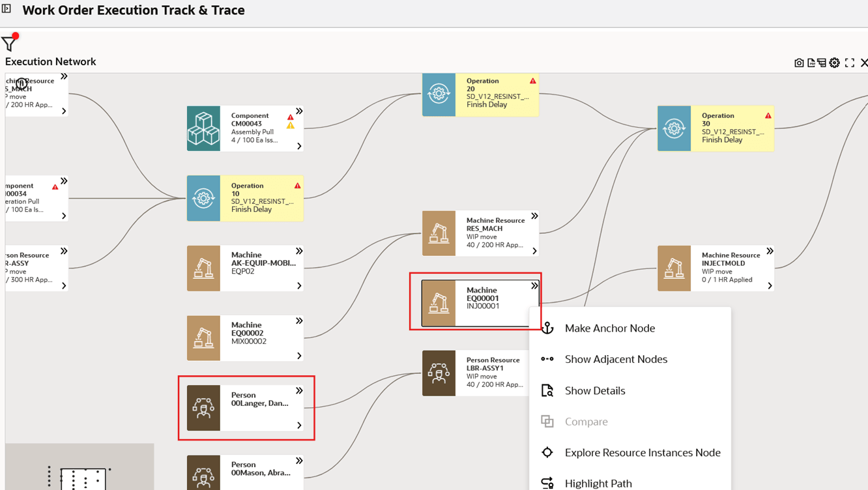Take a snapshot with the camera icon
The height and width of the screenshot is (490, 868).
pyautogui.click(x=799, y=63)
